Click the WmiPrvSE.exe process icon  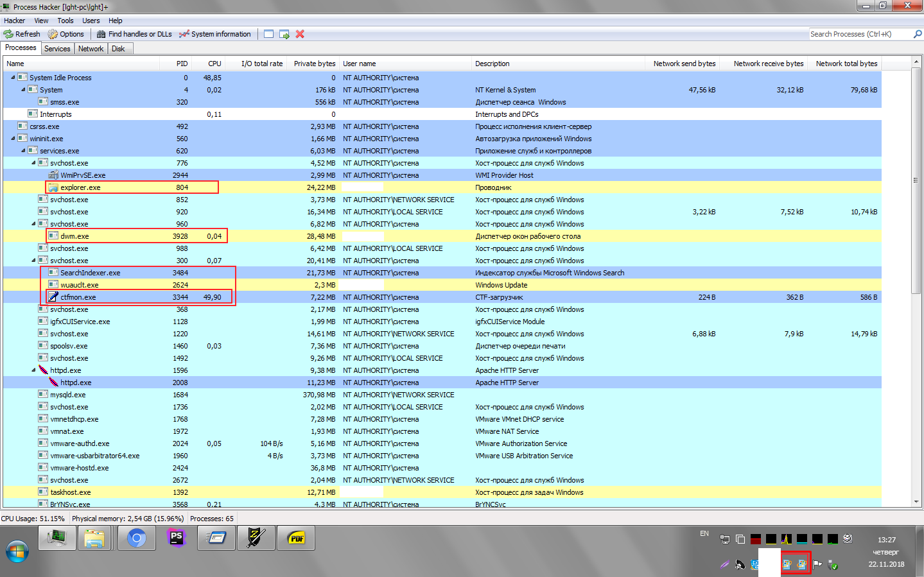(x=53, y=175)
